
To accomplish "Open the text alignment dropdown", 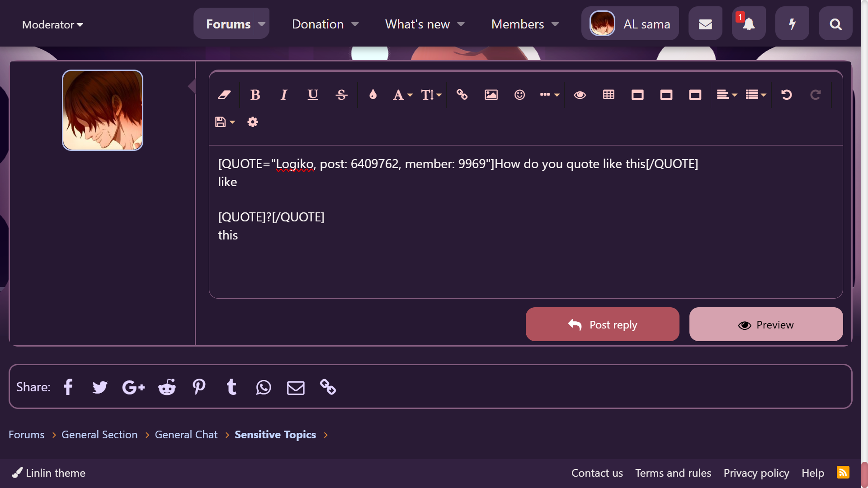I will pos(726,95).
